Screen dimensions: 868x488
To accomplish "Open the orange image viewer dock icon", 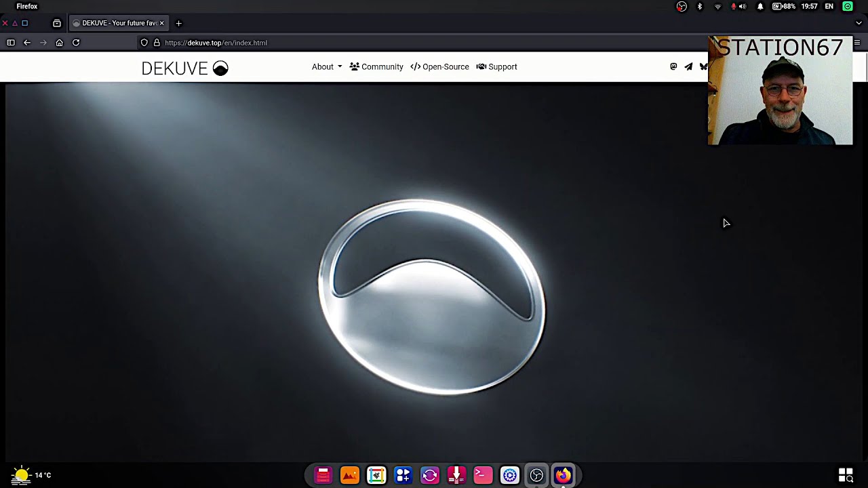I will 350,475.
